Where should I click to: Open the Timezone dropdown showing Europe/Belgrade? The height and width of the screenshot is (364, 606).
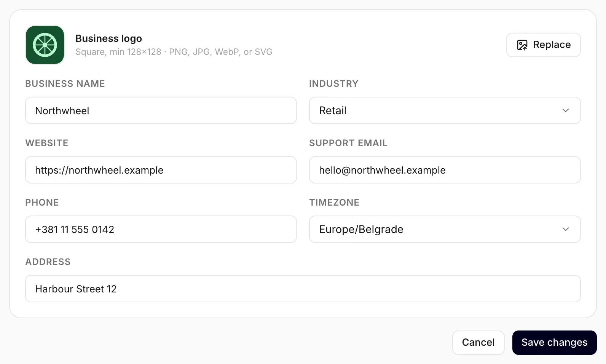tap(445, 229)
